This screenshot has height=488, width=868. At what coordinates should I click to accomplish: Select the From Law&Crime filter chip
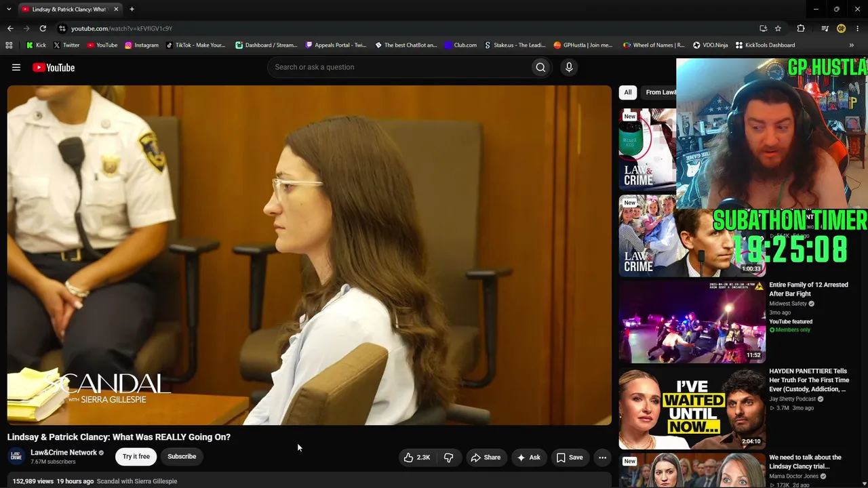click(x=659, y=92)
